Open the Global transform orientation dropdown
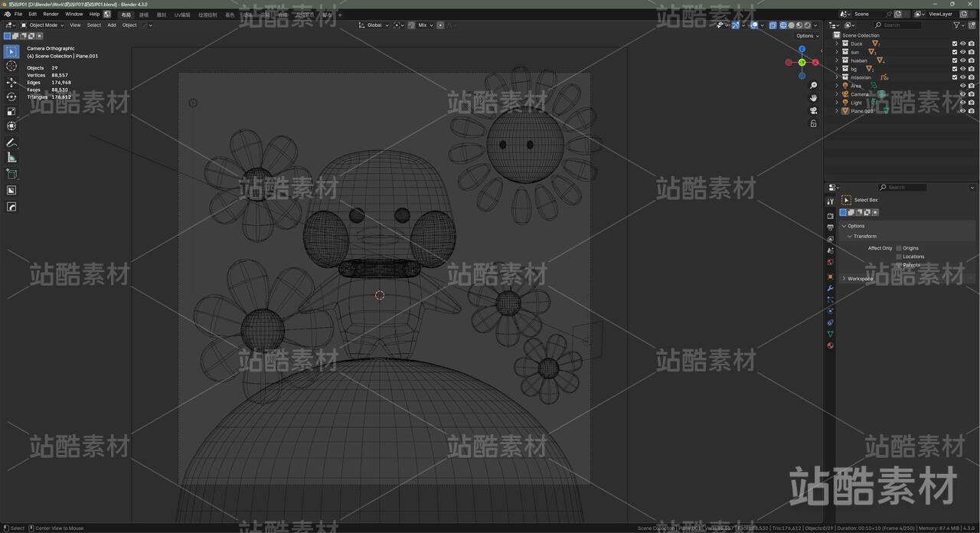Image resolution: width=980 pixels, height=533 pixels. pos(374,25)
